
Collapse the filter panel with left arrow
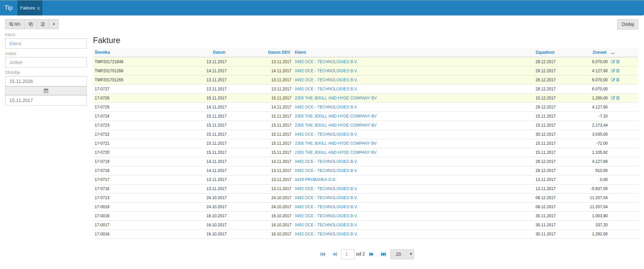(53, 24)
